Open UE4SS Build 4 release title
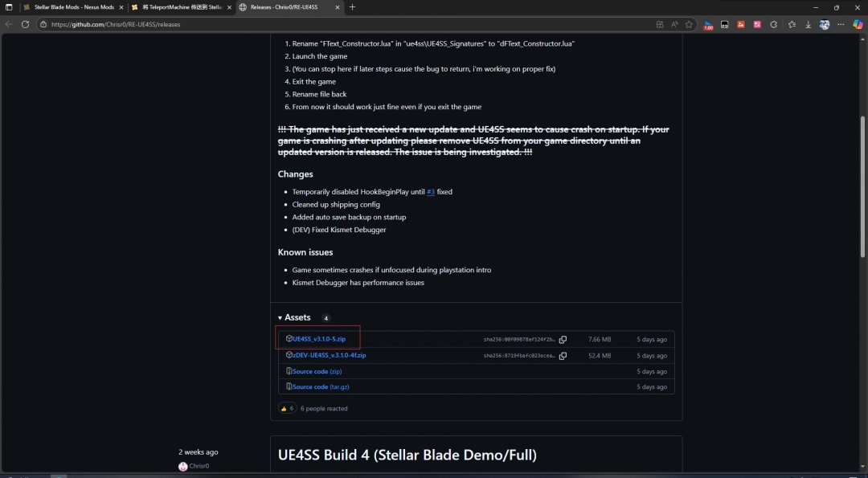Image resolution: width=868 pixels, height=478 pixels. pos(407,456)
